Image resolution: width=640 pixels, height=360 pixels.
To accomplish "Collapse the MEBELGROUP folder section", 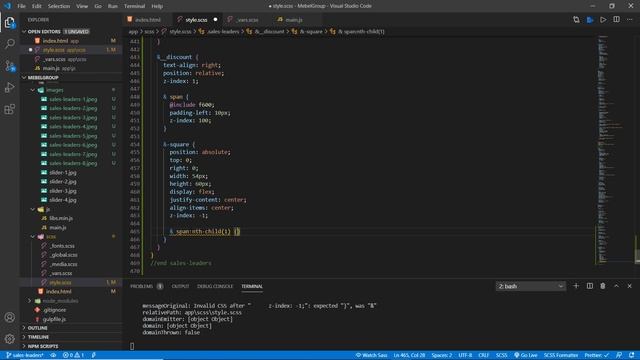I will 71,77.
